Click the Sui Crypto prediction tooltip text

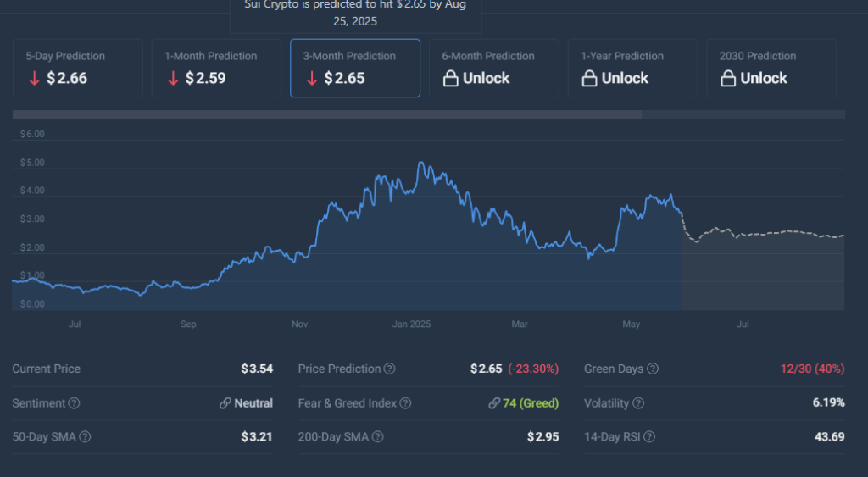tap(355, 13)
